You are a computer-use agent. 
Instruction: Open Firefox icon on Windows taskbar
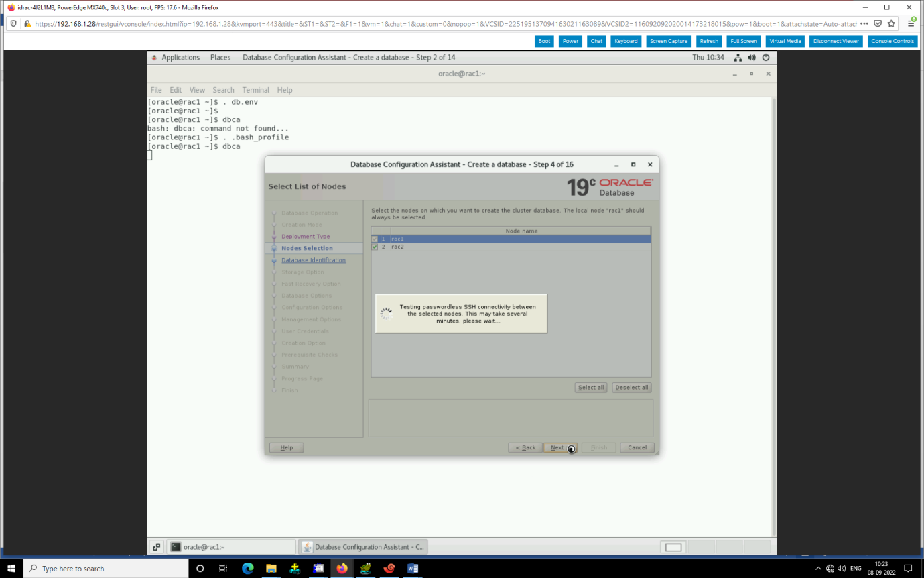(x=342, y=569)
